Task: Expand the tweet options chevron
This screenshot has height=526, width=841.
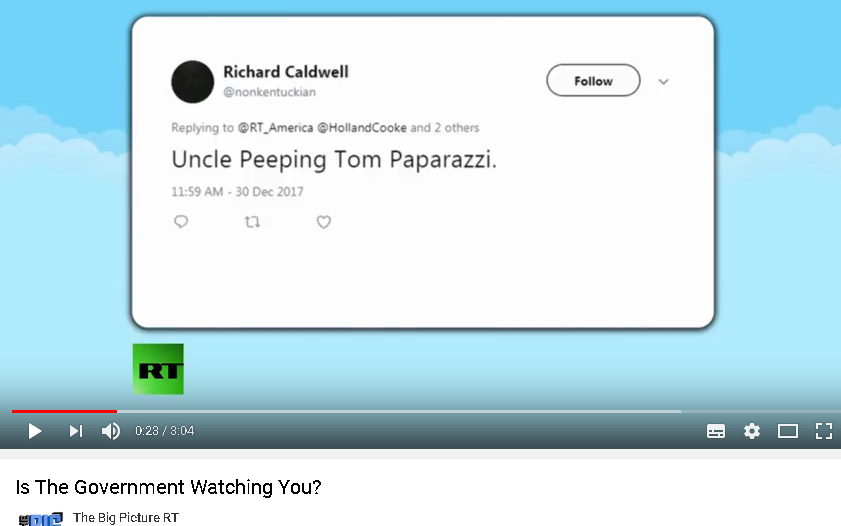Action: click(x=663, y=82)
